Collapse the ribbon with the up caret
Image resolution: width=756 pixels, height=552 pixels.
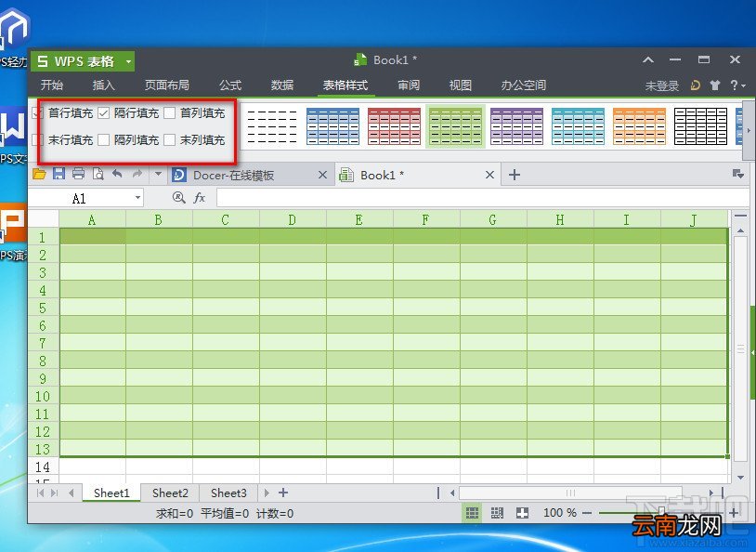click(x=648, y=59)
